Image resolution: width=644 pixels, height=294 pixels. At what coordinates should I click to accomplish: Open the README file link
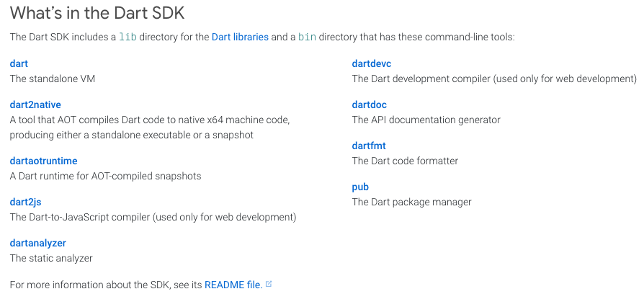pos(233,285)
